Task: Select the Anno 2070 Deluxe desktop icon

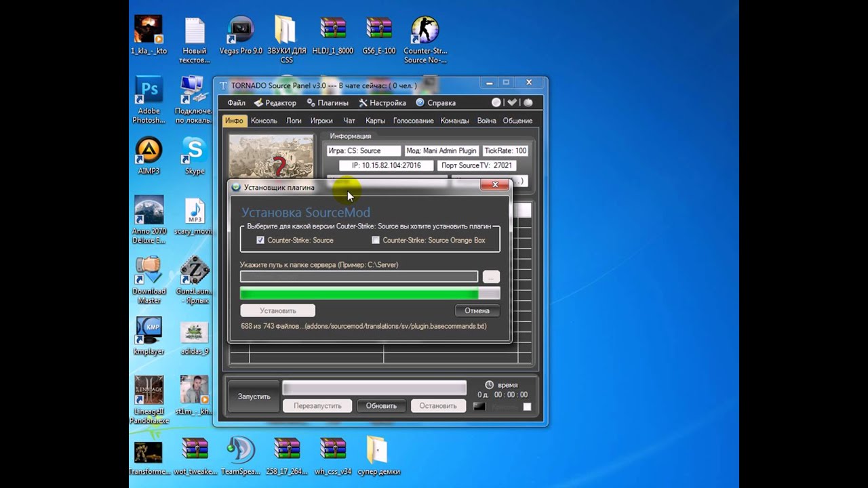Action: [x=149, y=220]
